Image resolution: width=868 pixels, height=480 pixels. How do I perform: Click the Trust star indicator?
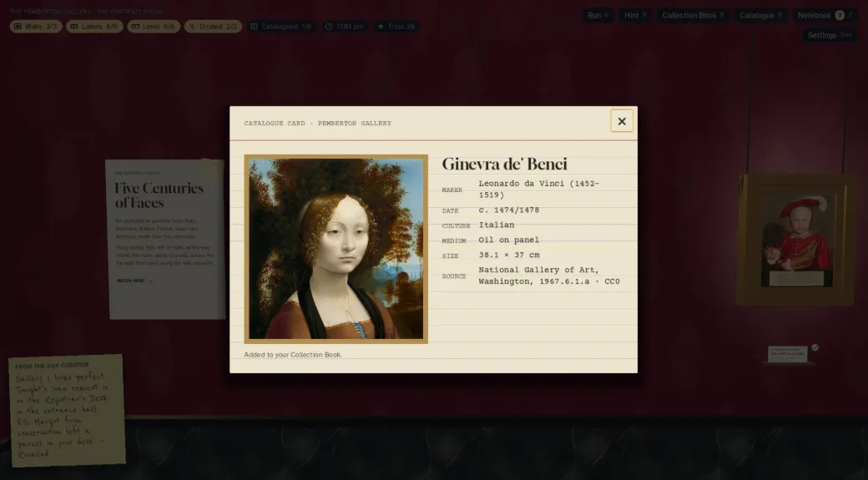pos(396,27)
